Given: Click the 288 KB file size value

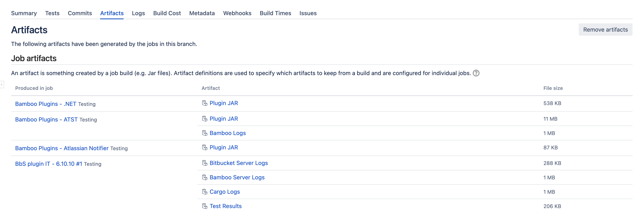Looking at the screenshot, I should 552,163.
